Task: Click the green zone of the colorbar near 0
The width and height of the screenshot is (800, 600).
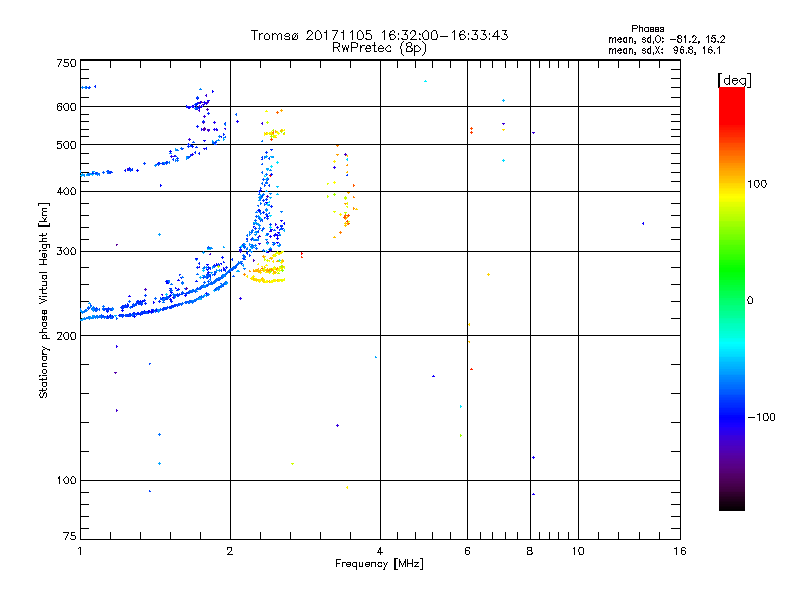Action: click(x=731, y=300)
